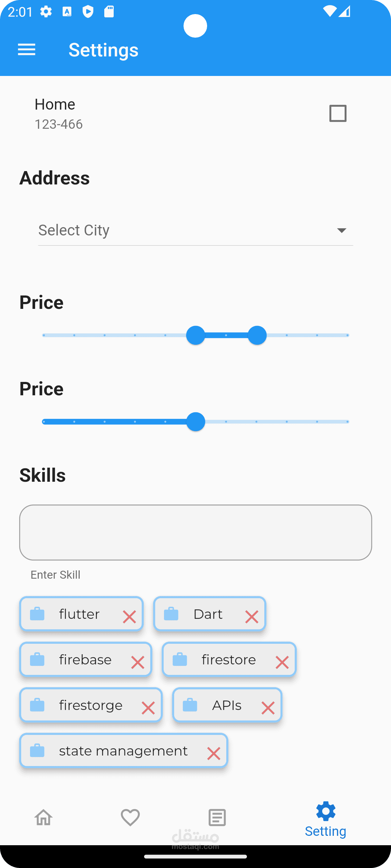
Task: Open the hamburger navigation menu
Action: [x=27, y=50]
